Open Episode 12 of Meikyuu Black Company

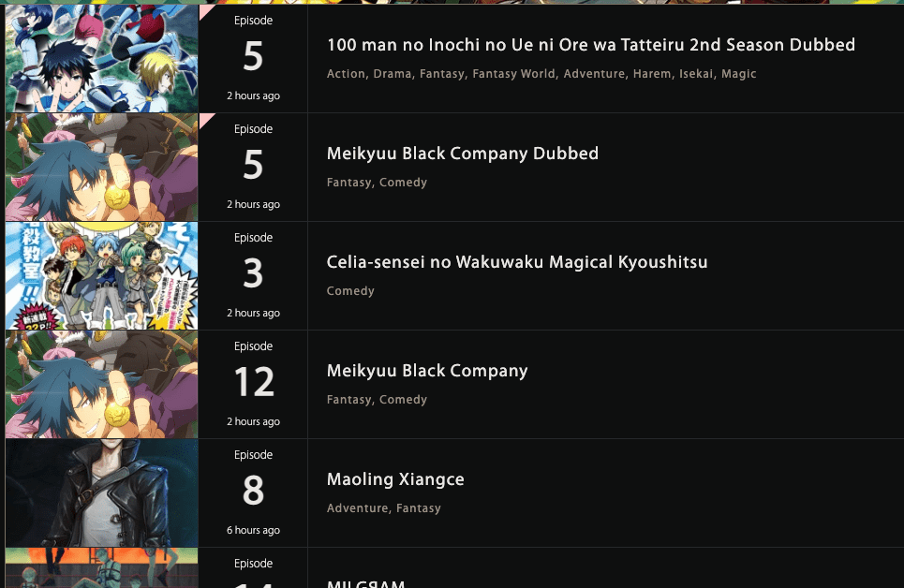253,383
